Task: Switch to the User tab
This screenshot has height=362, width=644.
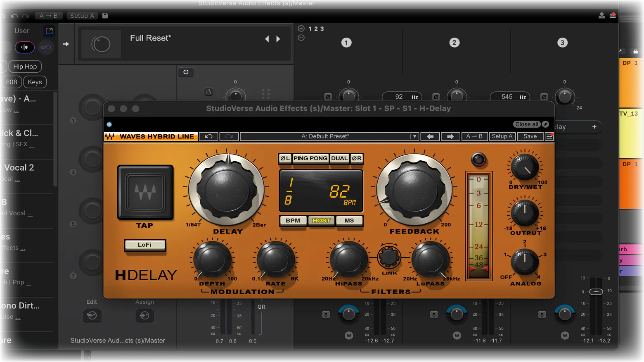Action: tap(22, 31)
